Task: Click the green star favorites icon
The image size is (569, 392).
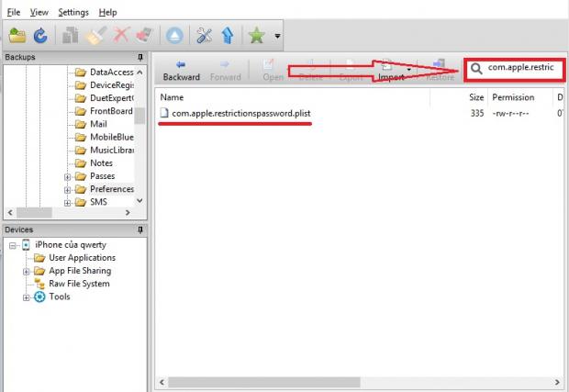Action: click(257, 36)
